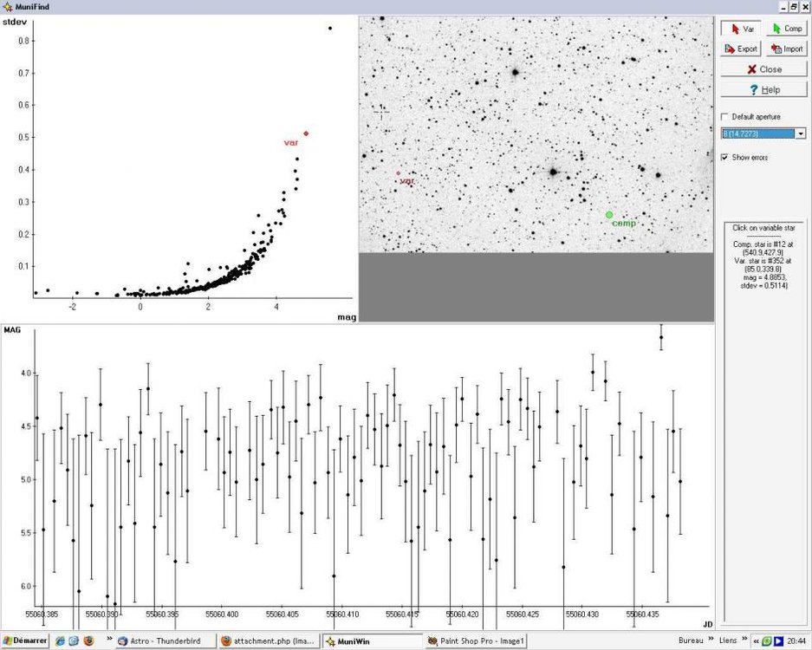Click the 20:44 taskbar clock
The image size is (812, 650).
[x=796, y=641]
